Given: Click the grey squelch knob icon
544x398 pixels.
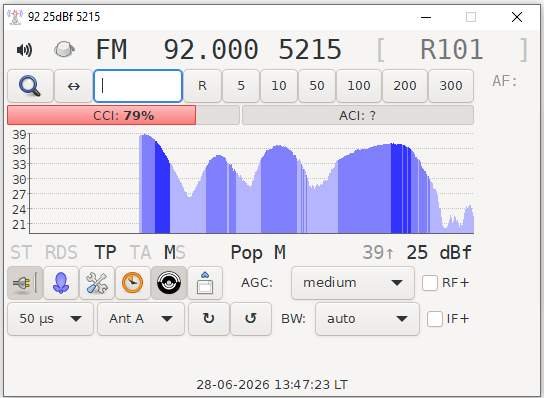Looking at the screenshot, I should (x=64, y=49).
